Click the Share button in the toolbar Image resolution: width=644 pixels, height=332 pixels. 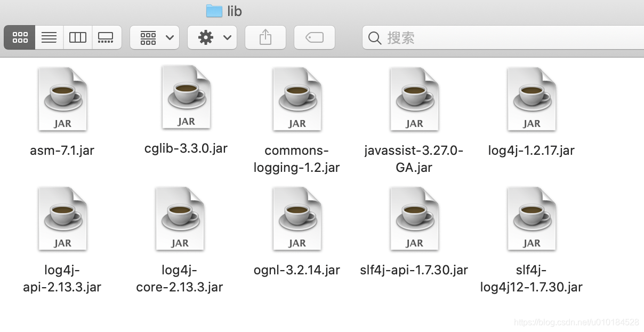click(265, 37)
